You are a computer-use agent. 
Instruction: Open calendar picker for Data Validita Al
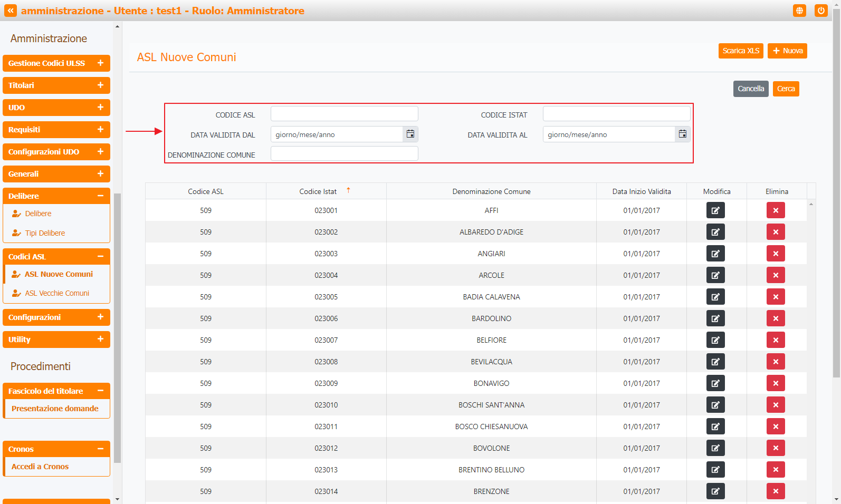pos(682,134)
